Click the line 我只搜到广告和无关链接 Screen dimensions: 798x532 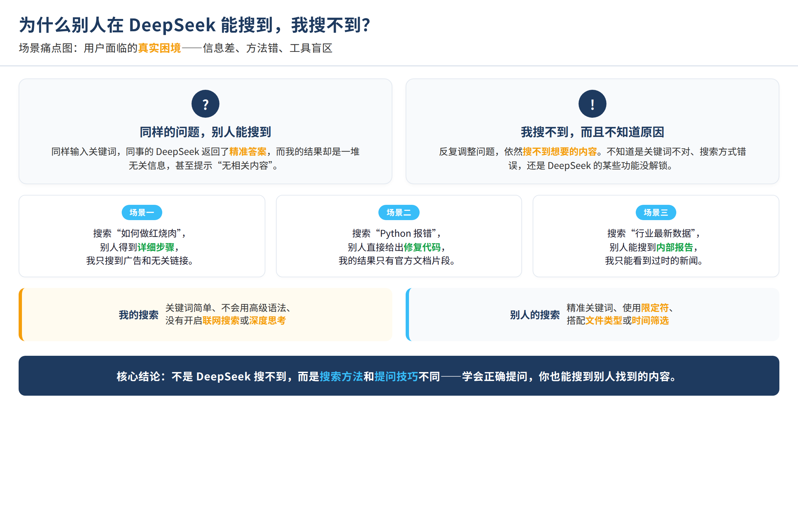point(139,261)
